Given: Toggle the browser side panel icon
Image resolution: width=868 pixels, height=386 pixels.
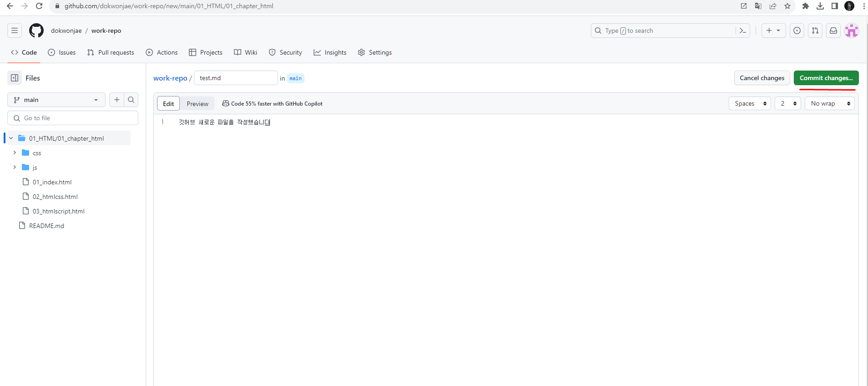Looking at the screenshot, I should click(x=835, y=6).
